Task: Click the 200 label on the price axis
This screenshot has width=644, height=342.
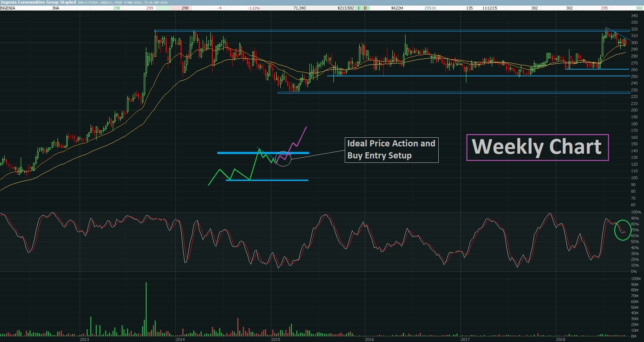Action: [634, 110]
